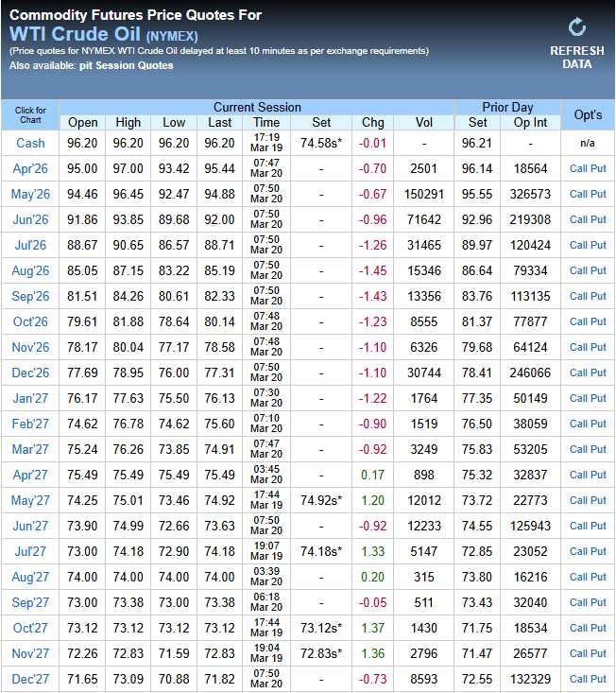
Task: Click the Refresh Data circular arrow icon
Action: pyautogui.click(x=577, y=27)
